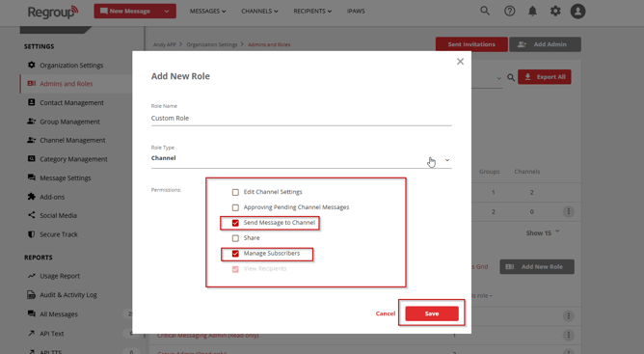The image size is (644, 354).
Task: Click the Channels column header
Action: [x=527, y=172]
